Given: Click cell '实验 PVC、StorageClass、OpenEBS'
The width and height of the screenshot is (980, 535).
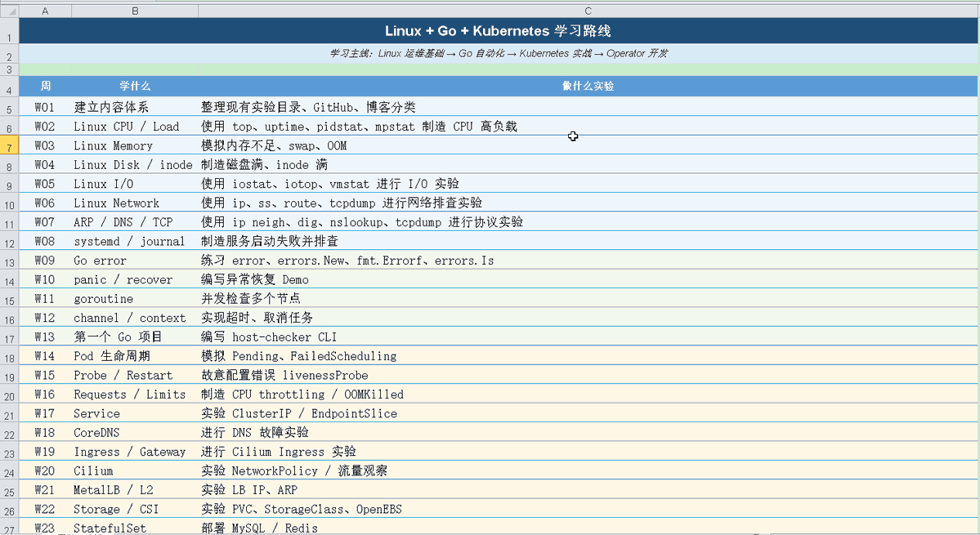Looking at the screenshot, I should pyautogui.click(x=588, y=509).
